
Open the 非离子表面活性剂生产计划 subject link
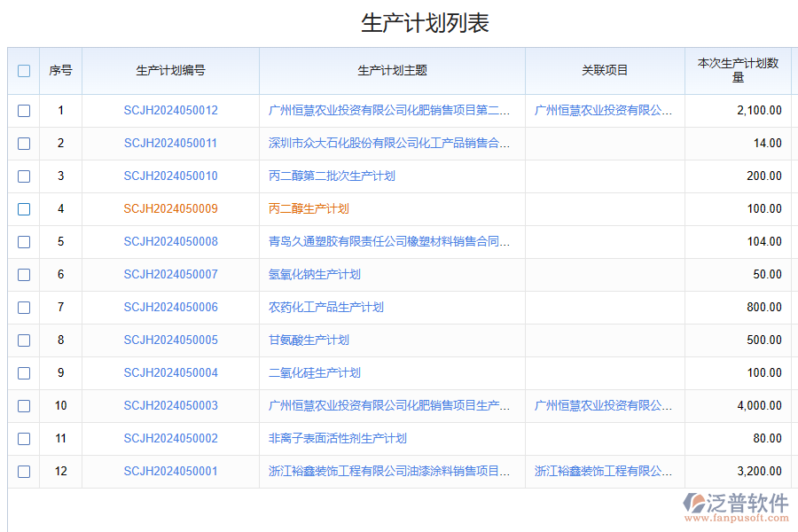coord(337,439)
